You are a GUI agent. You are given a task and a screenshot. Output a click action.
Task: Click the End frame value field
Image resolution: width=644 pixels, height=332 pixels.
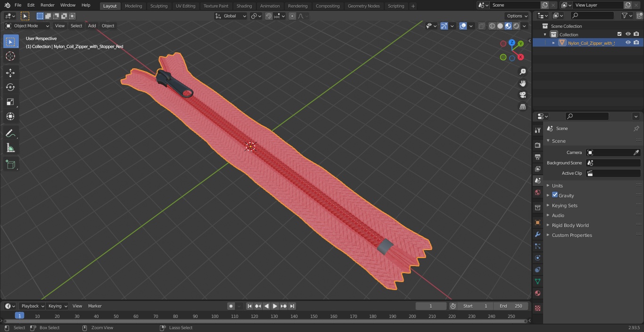coord(511,306)
